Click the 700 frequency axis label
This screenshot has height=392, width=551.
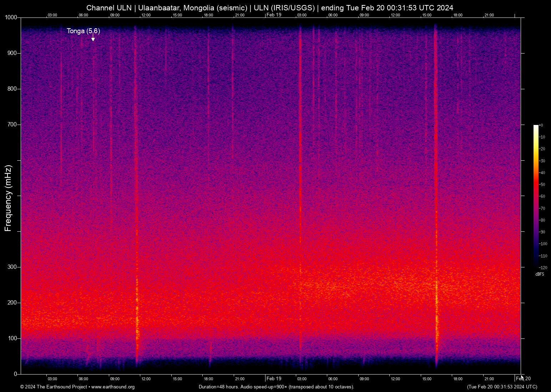pos(12,125)
